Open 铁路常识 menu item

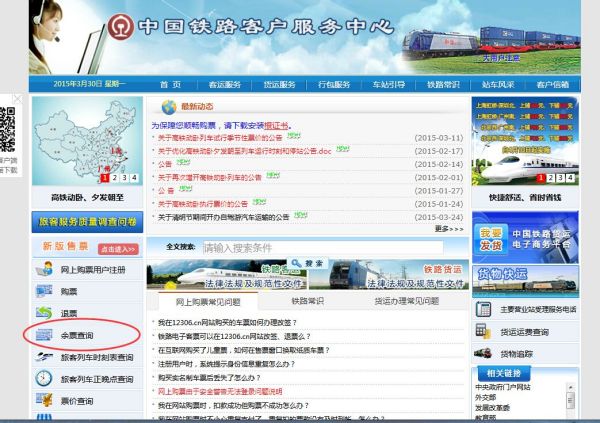pyautogui.click(x=443, y=85)
